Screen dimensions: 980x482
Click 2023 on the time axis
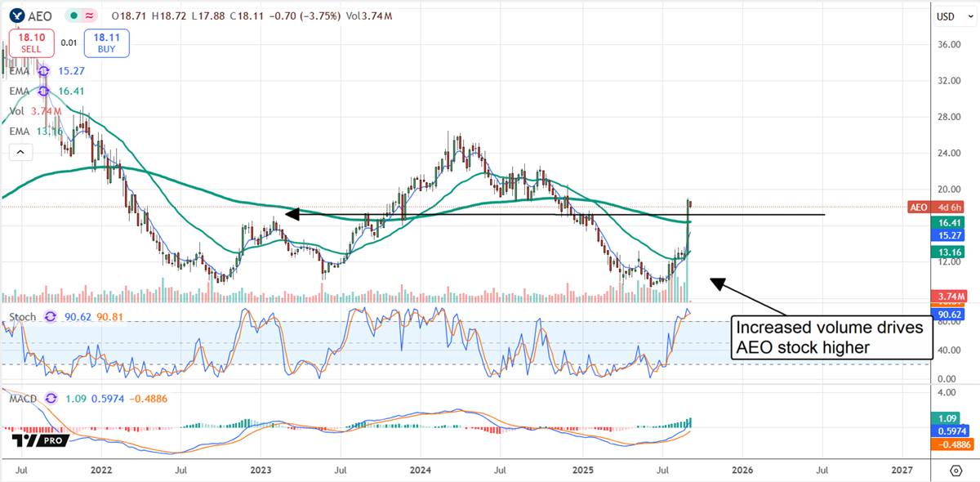click(x=261, y=471)
